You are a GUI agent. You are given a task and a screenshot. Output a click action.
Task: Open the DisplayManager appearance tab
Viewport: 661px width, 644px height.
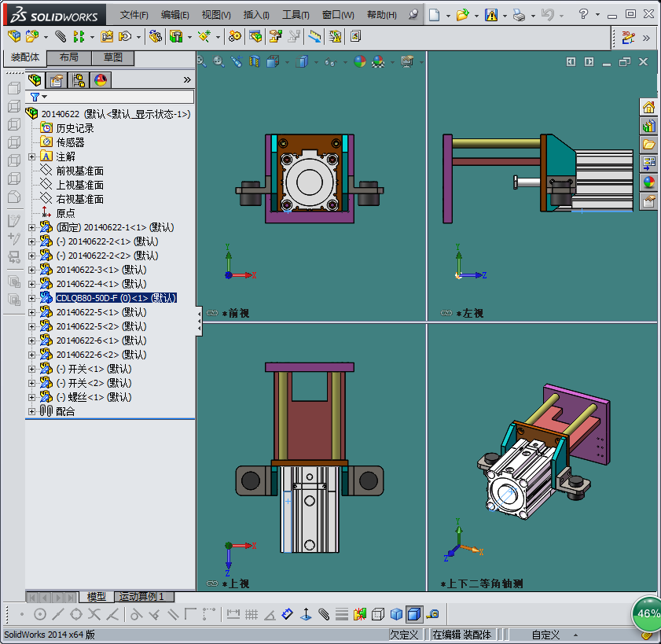(100, 79)
